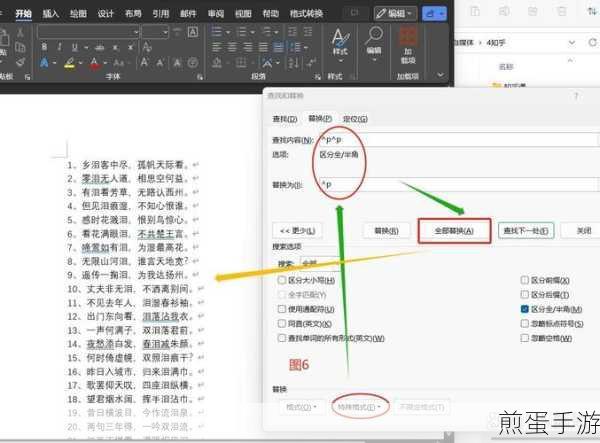
Task: Click document line 10 丈夫非无泪
Action: 136,289
